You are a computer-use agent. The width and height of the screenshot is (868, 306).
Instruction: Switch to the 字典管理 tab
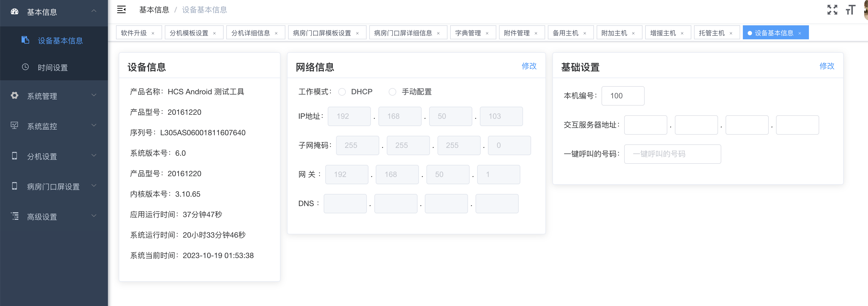click(x=468, y=33)
